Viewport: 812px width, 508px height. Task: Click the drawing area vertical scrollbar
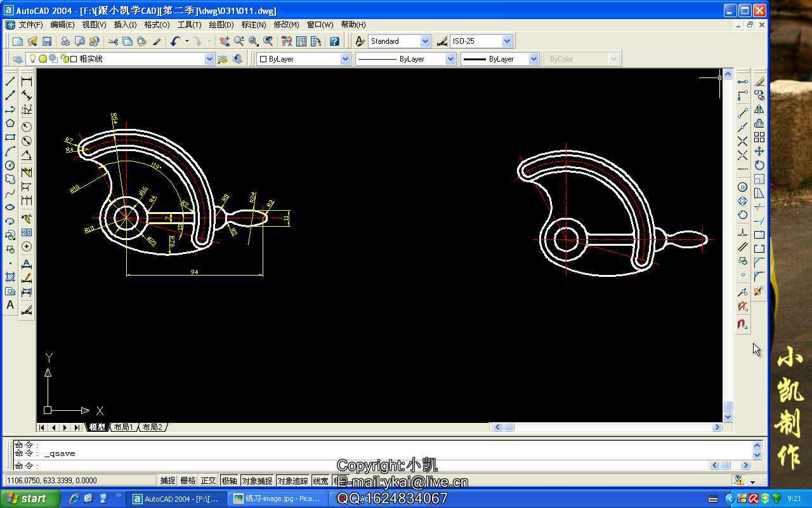click(728, 245)
